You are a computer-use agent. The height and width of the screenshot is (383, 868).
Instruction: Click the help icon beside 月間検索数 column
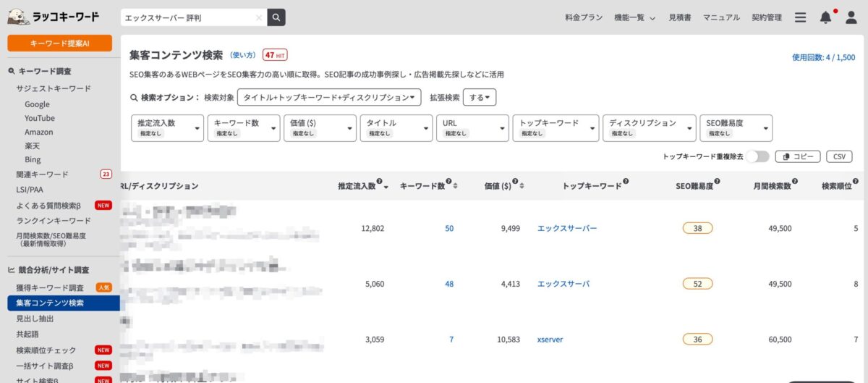coord(796,182)
